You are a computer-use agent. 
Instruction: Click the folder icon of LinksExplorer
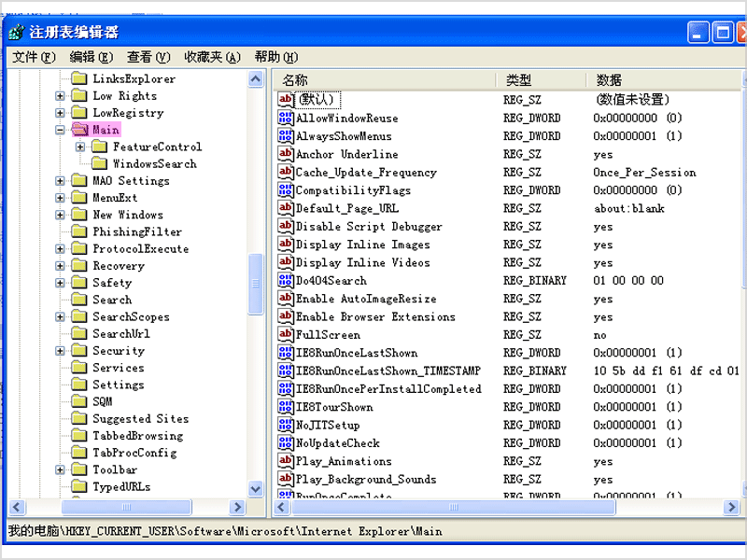(x=79, y=78)
